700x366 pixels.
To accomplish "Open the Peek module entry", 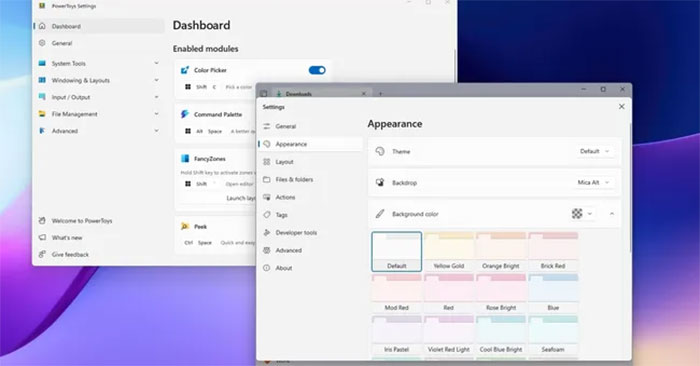I will (200, 227).
